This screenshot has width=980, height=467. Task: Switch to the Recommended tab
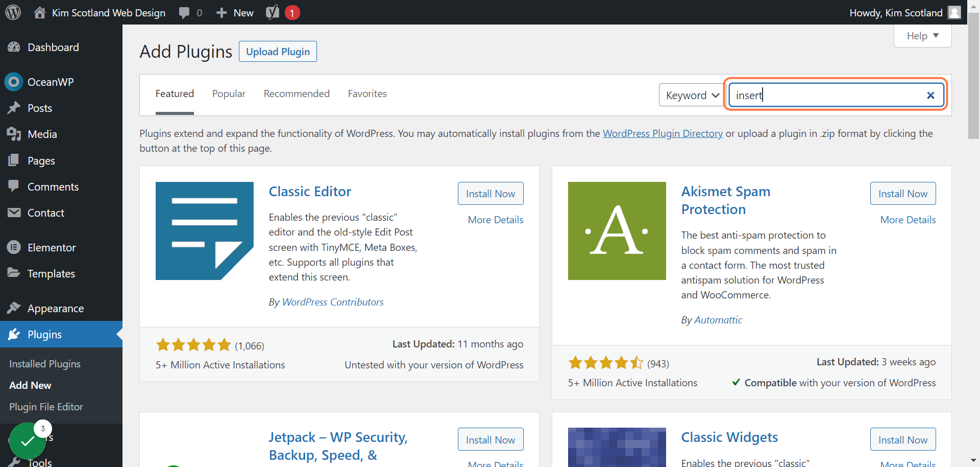(x=297, y=94)
